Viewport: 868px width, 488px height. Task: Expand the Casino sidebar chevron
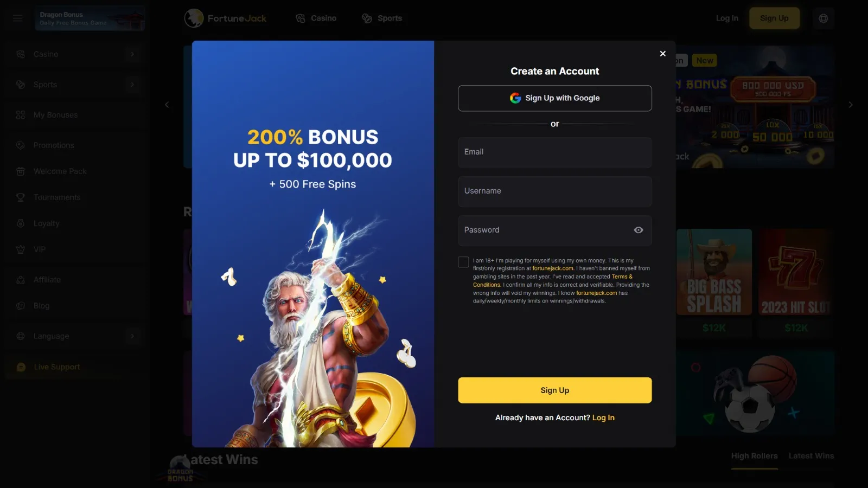pyautogui.click(x=132, y=54)
